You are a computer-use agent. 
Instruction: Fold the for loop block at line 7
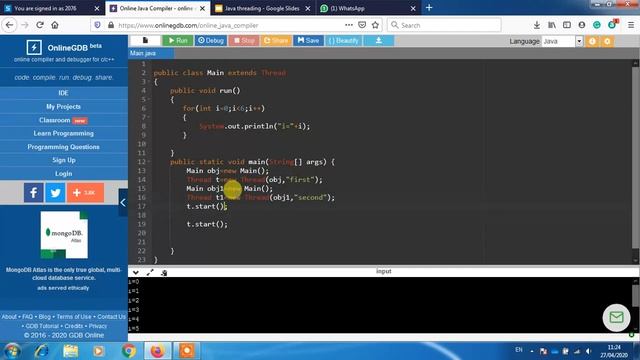coord(149,117)
